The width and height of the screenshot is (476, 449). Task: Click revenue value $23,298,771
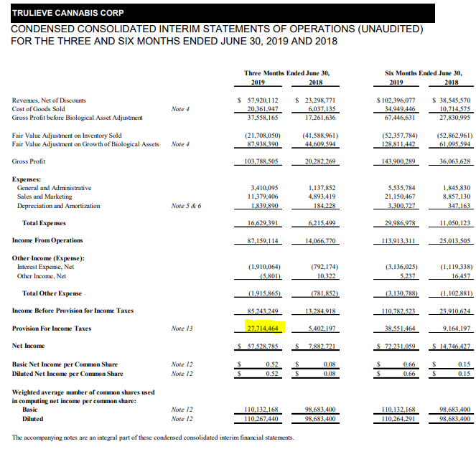315,100
